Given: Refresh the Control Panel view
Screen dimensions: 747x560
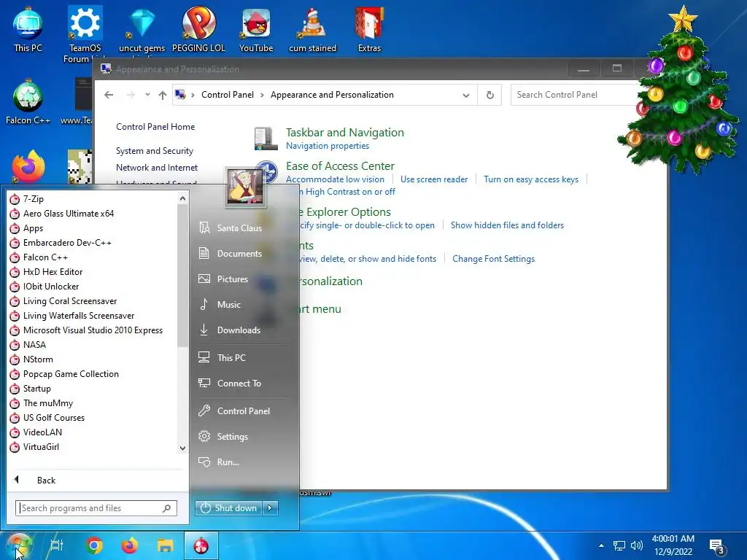Looking at the screenshot, I should (489, 95).
